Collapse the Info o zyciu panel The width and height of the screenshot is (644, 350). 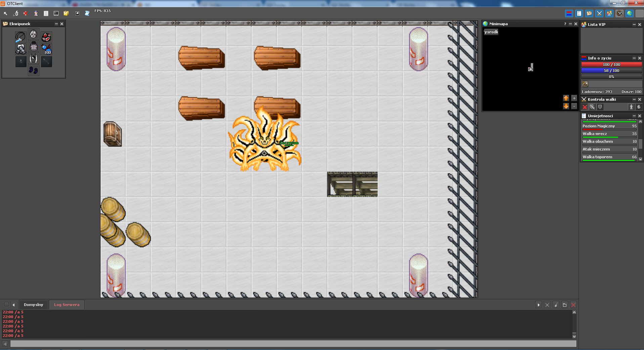(x=634, y=58)
